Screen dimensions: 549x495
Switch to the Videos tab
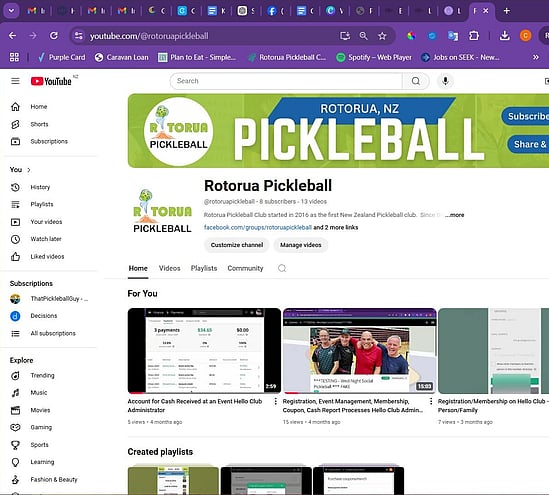pyautogui.click(x=169, y=269)
